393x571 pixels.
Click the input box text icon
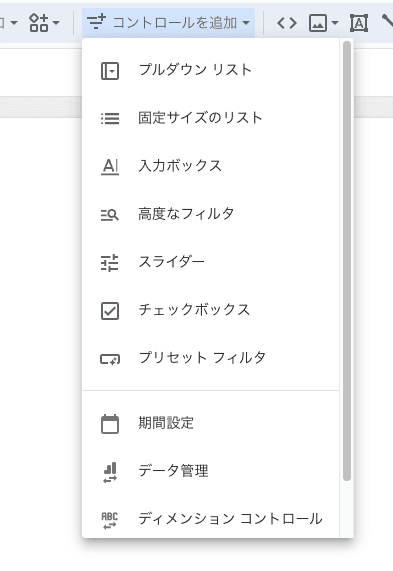(x=110, y=167)
